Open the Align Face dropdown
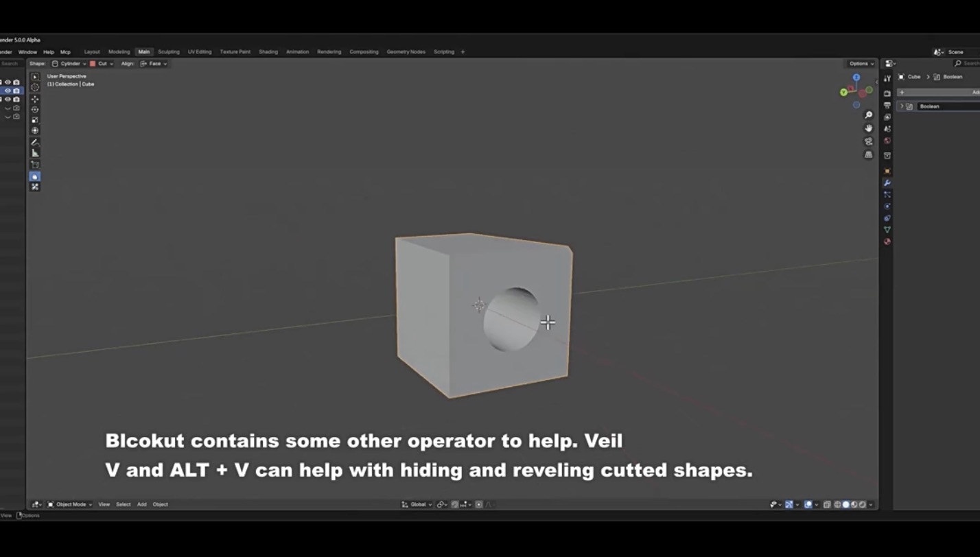Screen dimensions: 980x557 (154, 64)
